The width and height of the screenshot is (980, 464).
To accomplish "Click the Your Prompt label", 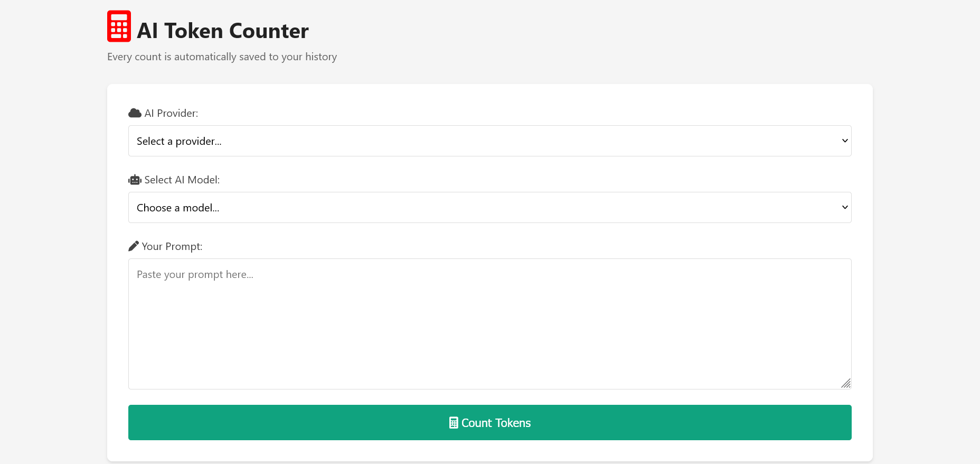I will tap(172, 246).
